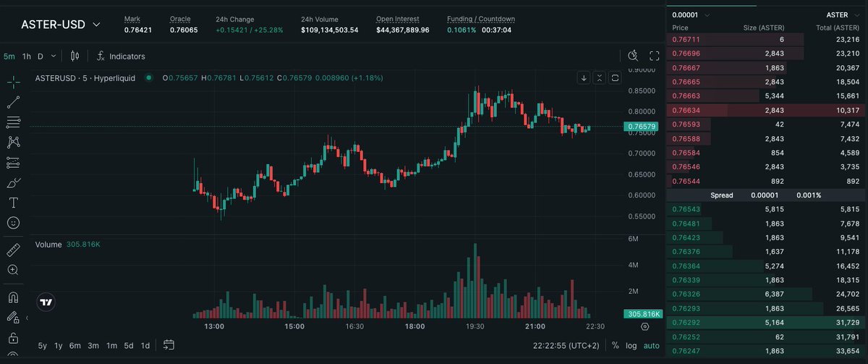Viewport: 868px width, 364px height.
Task: Select the Text annotation tool
Action: pyautogui.click(x=13, y=202)
